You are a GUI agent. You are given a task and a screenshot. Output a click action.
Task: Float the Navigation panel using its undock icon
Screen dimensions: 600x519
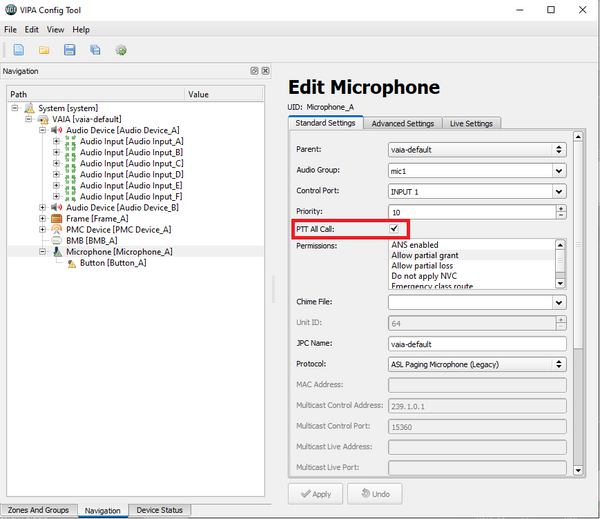(x=254, y=71)
